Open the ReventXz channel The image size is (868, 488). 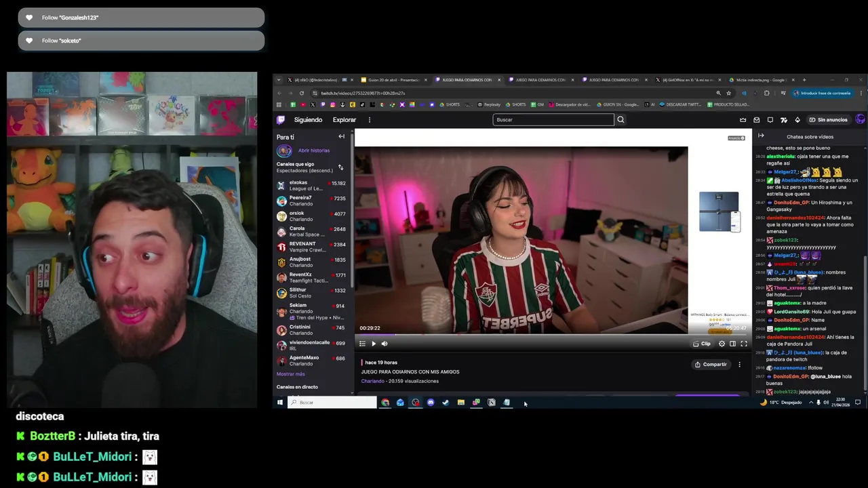311,278
